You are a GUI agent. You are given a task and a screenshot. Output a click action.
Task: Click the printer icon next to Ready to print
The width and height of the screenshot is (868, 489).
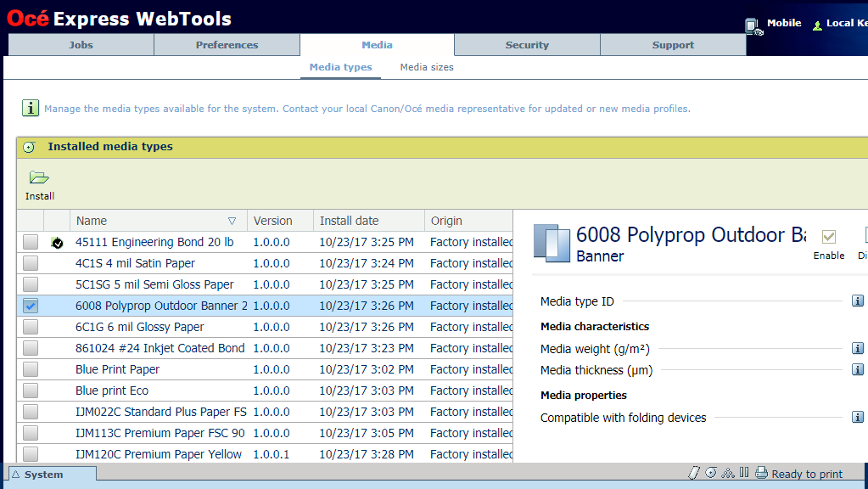[762, 472]
